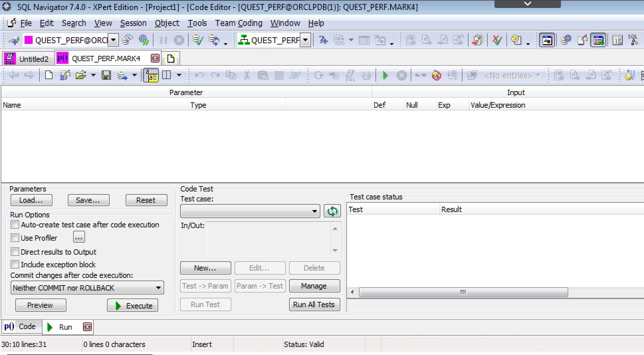The height and width of the screenshot is (355, 644).
Task: Expand the open folder arrow menu
Action: point(93,75)
